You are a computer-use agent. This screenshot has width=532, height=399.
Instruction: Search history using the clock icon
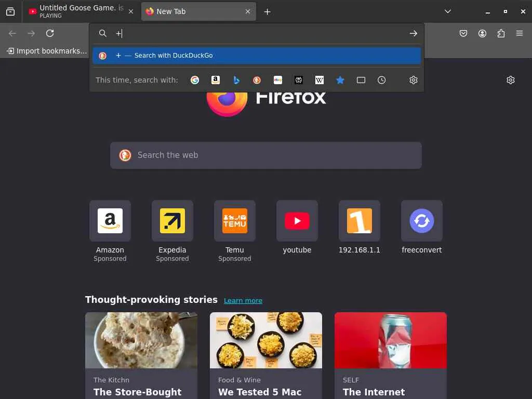(382, 80)
